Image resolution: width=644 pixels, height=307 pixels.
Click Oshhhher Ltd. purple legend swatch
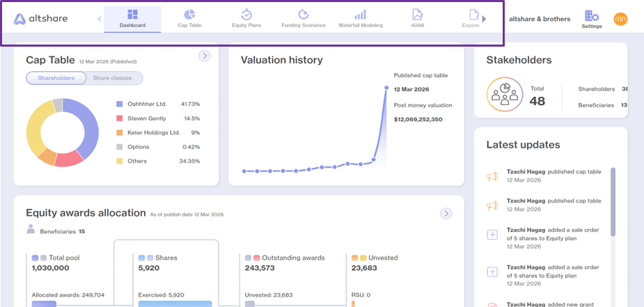120,104
